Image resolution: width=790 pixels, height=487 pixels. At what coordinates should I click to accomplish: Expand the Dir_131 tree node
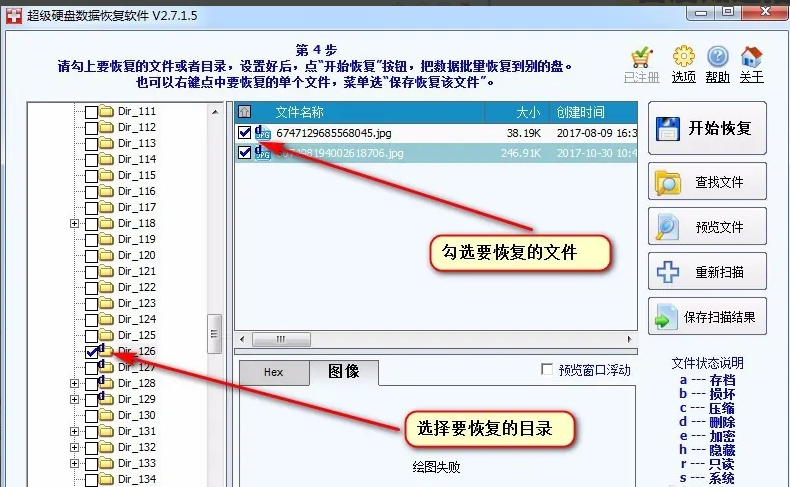click(x=74, y=432)
